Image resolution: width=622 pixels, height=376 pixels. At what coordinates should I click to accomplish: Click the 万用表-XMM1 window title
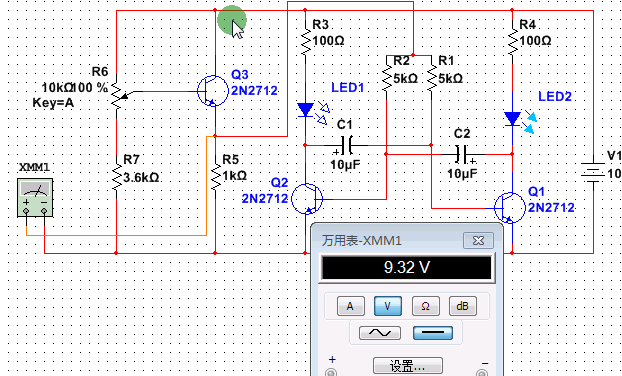point(361,240)
